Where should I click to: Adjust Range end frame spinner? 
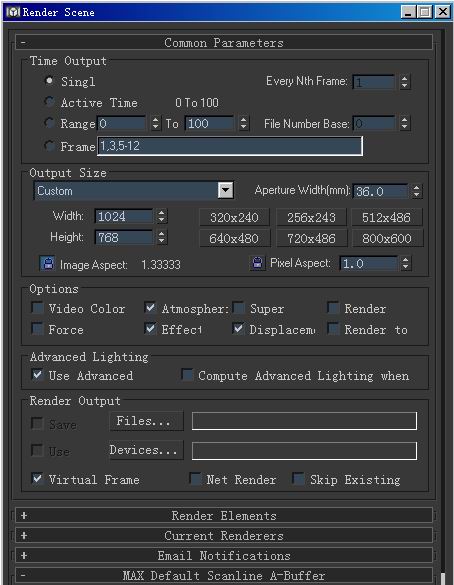(x=243, y=123)
